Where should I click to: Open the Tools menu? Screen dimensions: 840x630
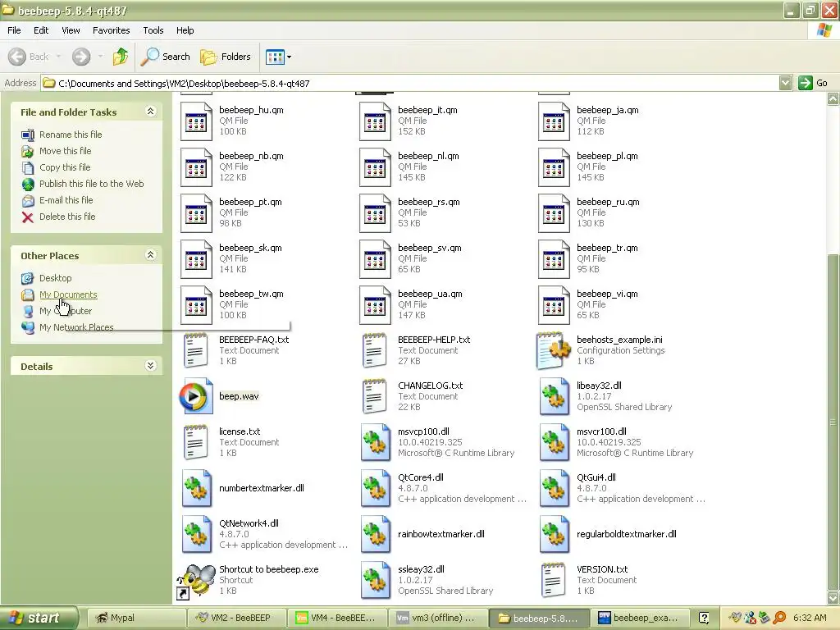(153, 30)
